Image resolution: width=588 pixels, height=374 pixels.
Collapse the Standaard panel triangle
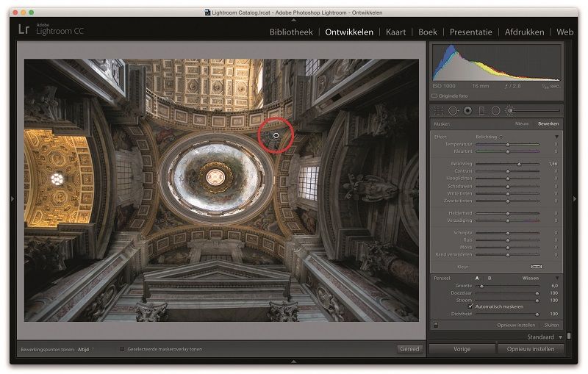pyautogui.click(x=559, y=337)
